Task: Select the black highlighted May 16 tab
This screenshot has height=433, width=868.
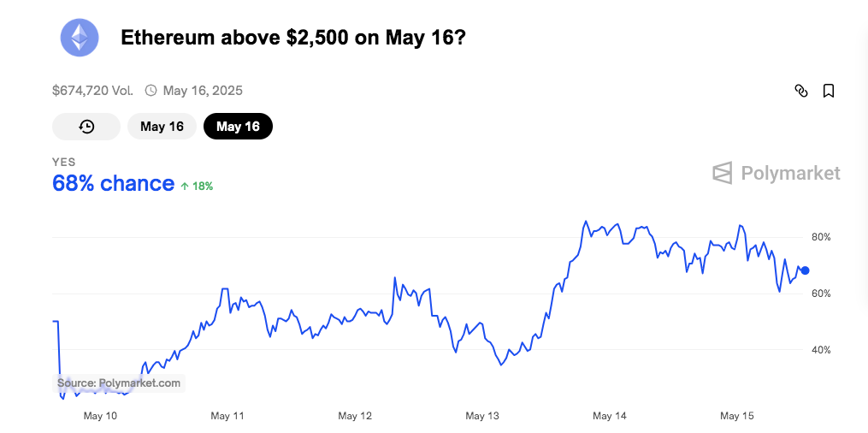Action: point(238,127)
